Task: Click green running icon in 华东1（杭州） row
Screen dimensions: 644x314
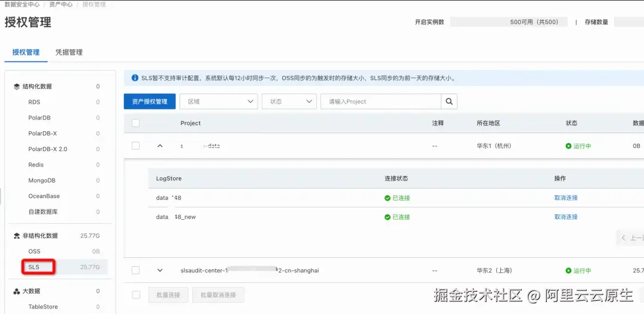Action: pyautogui.click(x=568, y=146)
